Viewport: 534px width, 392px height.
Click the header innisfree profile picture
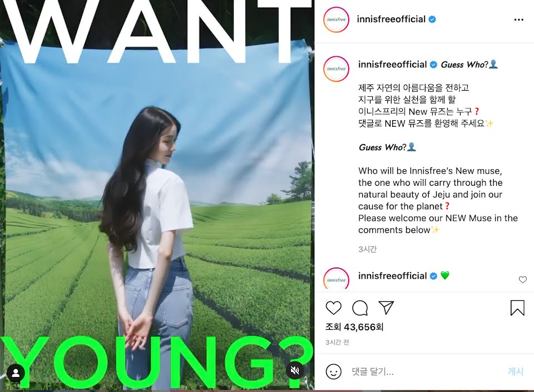click(336, 19)
